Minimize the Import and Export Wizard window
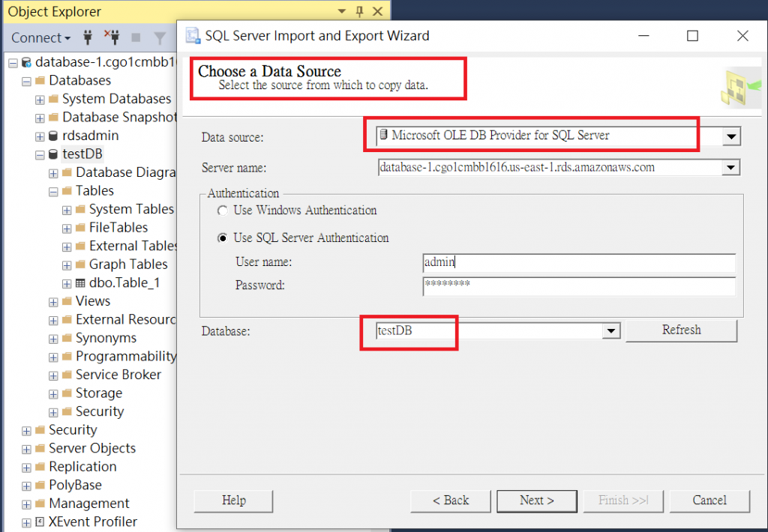The height and width of the screenshot is (532, 768). [643, 36]
